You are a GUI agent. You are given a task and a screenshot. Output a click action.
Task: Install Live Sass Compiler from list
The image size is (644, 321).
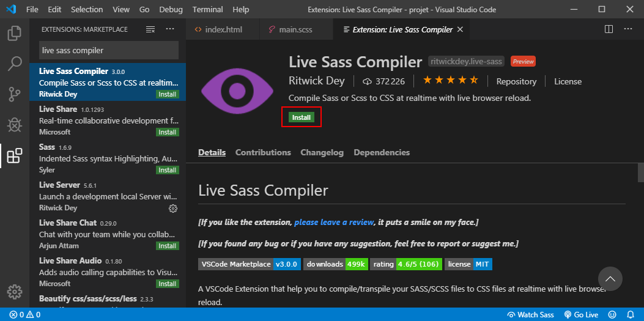167,94
